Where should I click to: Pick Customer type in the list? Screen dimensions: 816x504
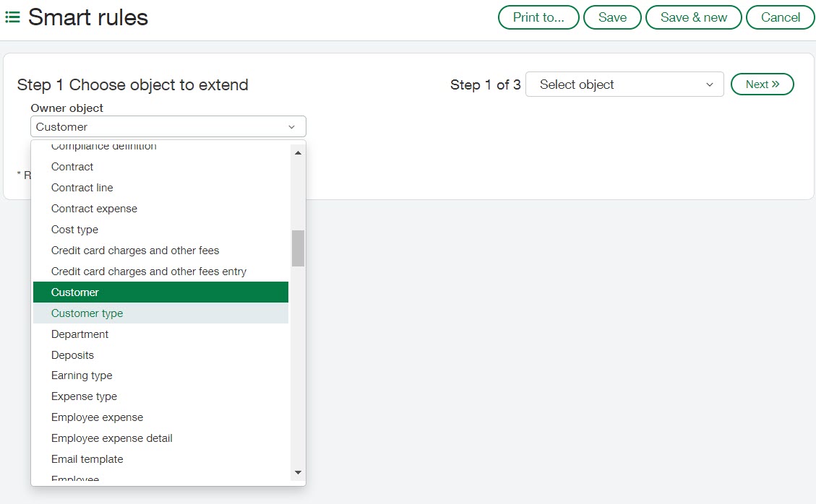click(x=87, y=313)
